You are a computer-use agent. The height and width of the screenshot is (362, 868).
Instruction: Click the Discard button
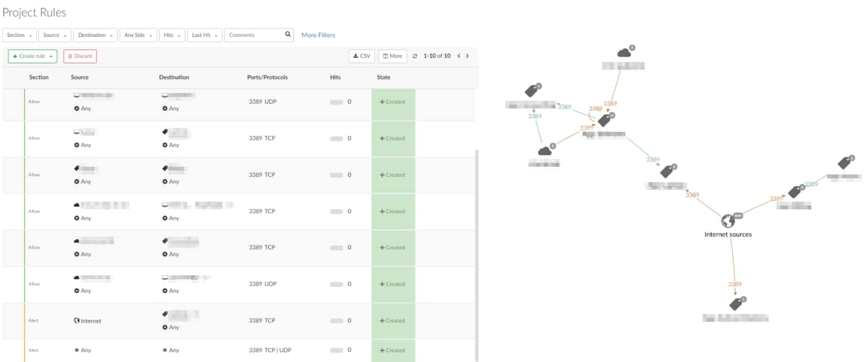(80, 56)
